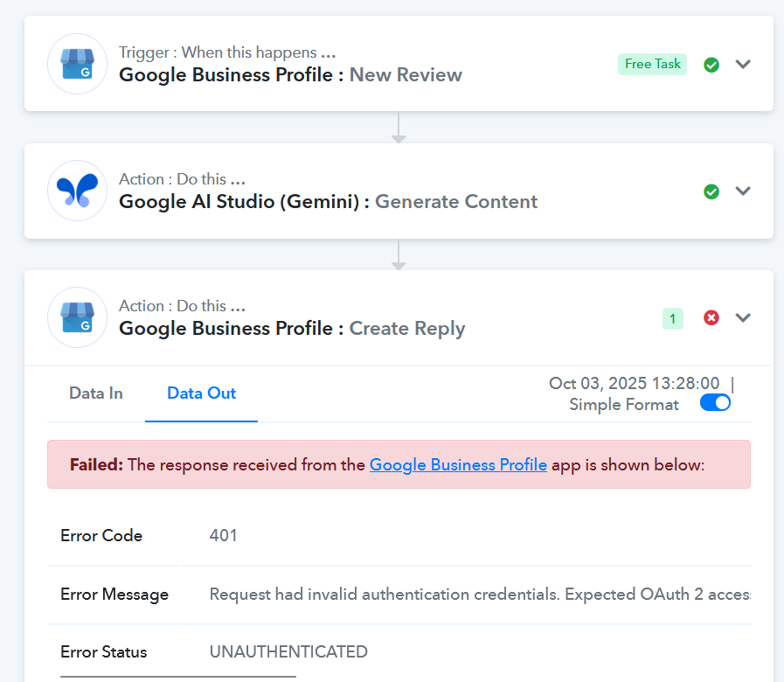Click the Free Task badge
Screen dimensions: 784x682
(652, 65)
